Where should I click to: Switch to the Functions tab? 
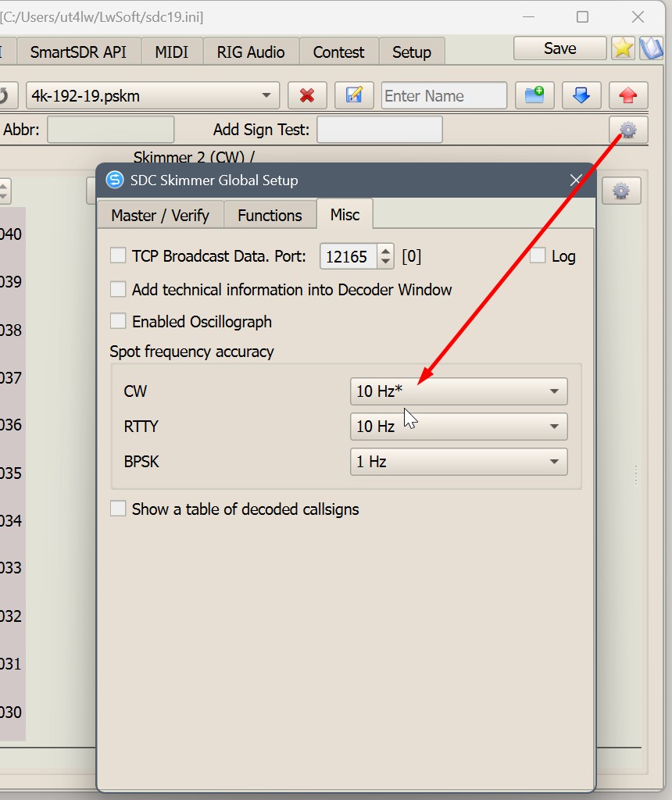270,216
